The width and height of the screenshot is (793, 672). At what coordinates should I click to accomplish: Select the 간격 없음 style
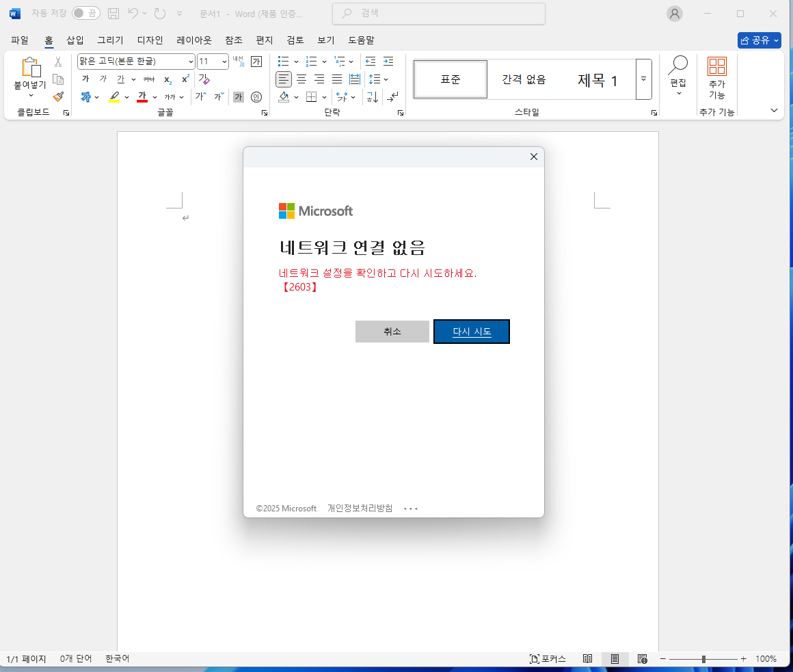pos(524,79)
